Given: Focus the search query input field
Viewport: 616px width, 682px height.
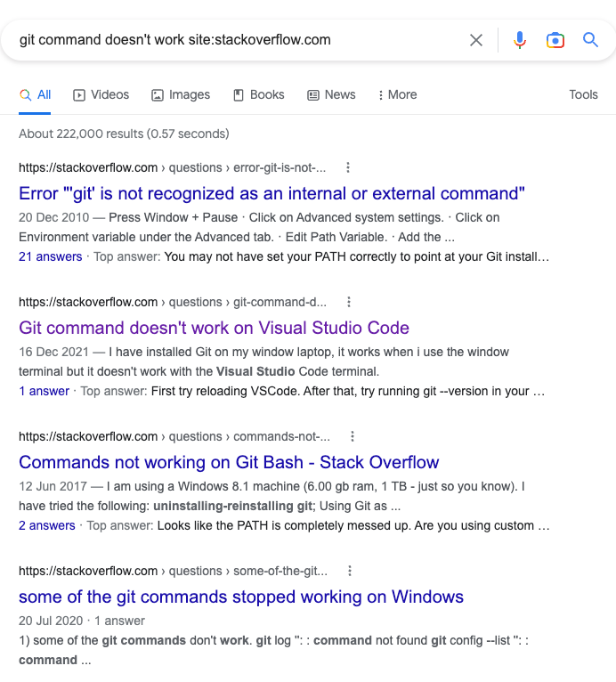Looking at the screenshot, I should (239, 40).
